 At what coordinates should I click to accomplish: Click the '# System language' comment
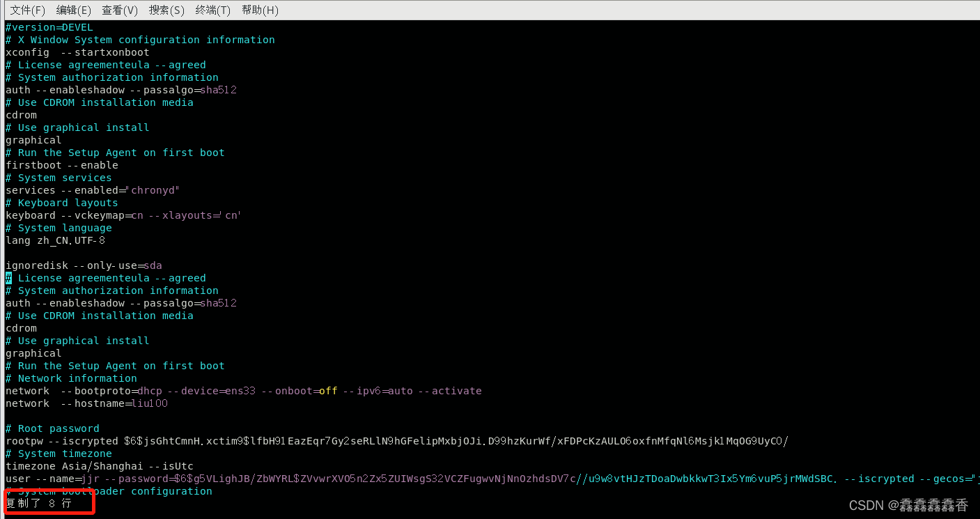click(59, 228)
